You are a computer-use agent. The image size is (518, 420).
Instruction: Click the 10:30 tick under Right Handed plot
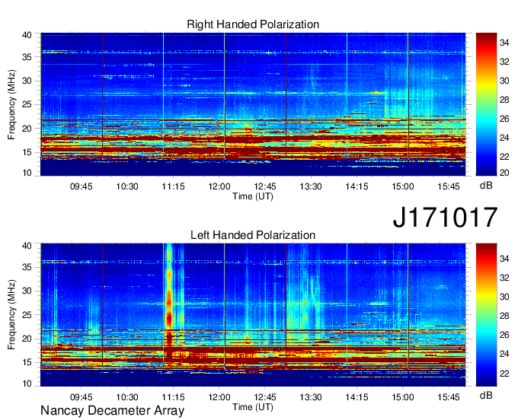(127, 186)
